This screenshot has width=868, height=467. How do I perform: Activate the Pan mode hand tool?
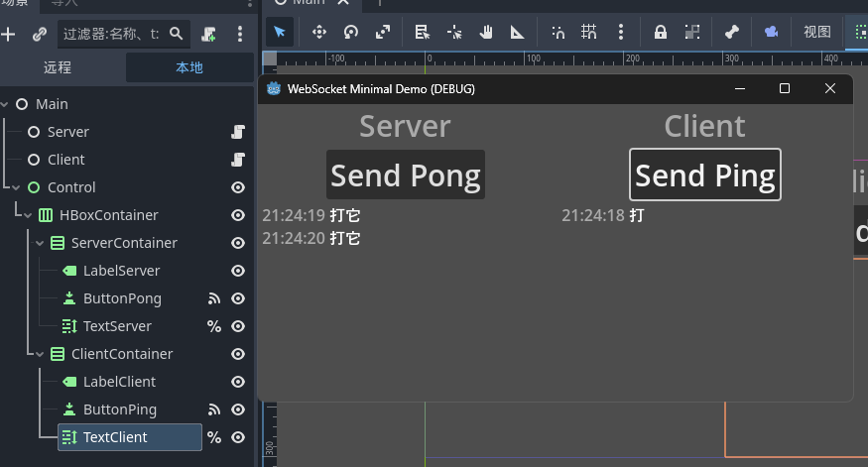click(x=486, y=32)
